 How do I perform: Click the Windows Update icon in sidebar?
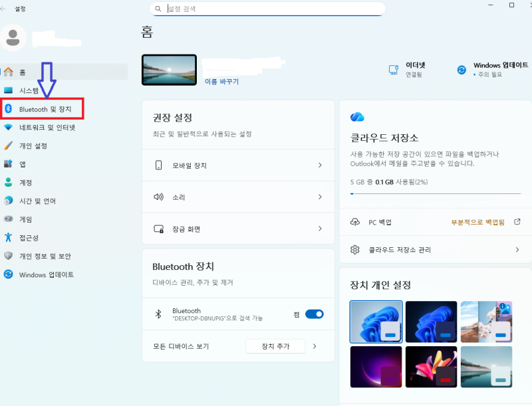pos(8,274)
